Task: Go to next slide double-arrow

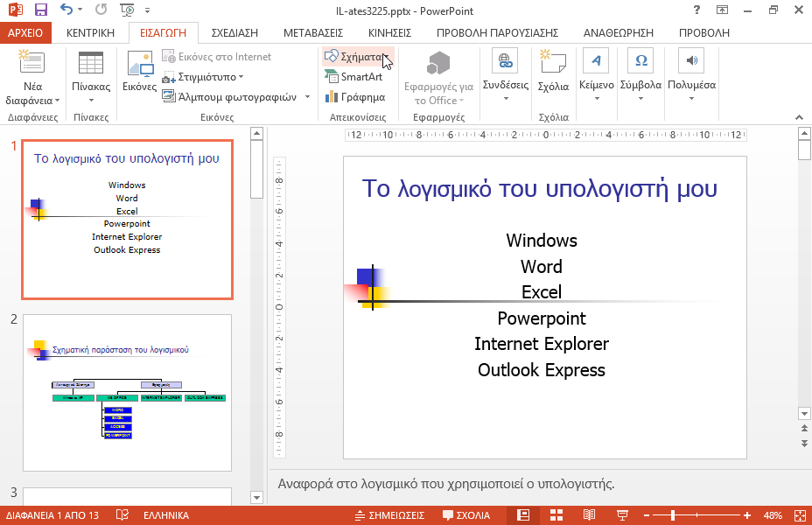Action: click(x=804, y=444)
